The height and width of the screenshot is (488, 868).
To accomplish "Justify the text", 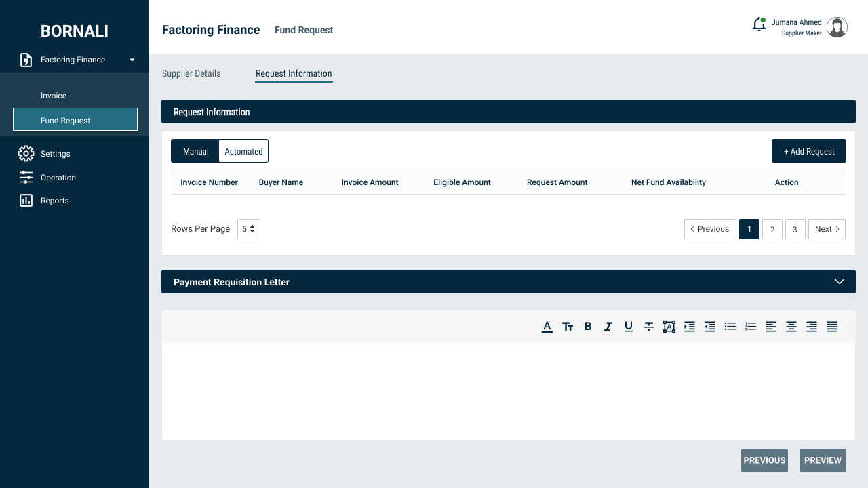I will 832,327.
